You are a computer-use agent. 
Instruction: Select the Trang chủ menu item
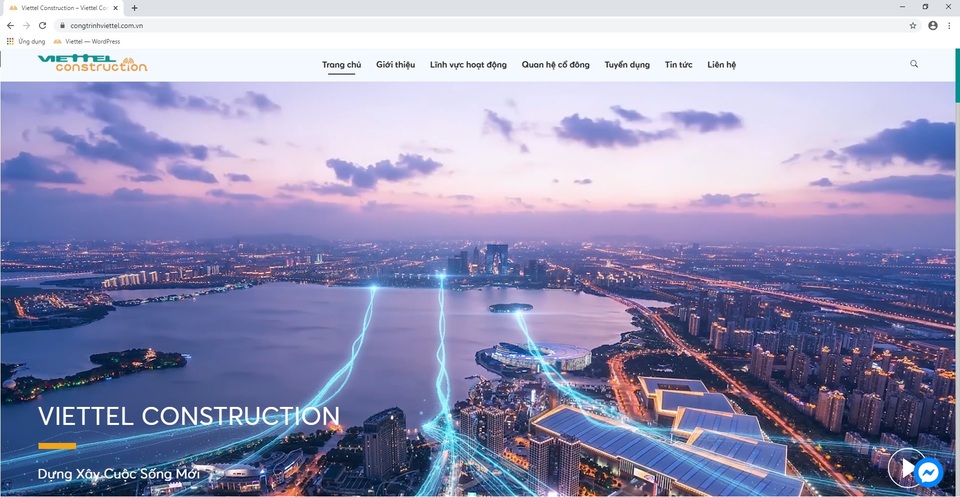pos(342,65)
